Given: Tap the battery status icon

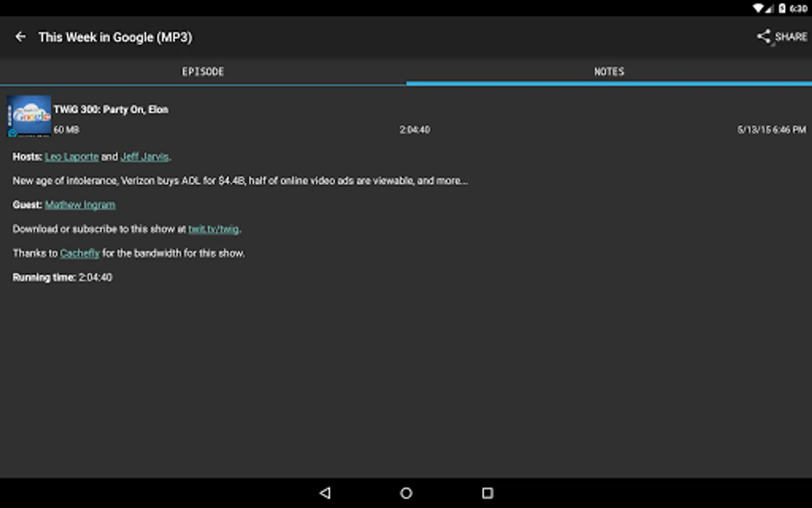Looking at the screenshot, I should (782, 8).
